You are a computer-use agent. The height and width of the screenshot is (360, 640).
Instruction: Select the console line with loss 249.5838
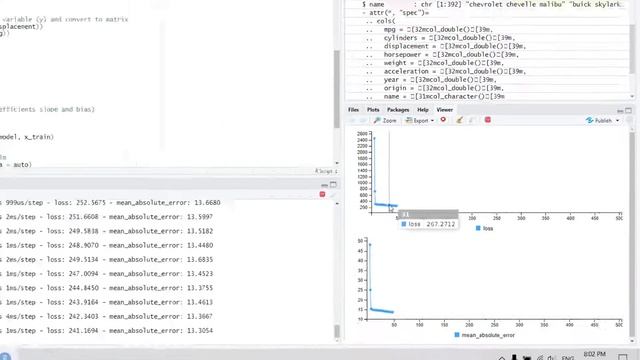pos(106,231)
